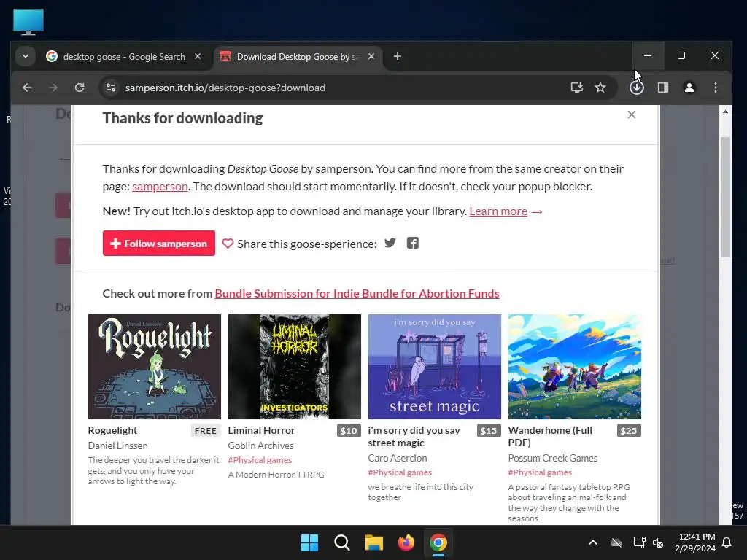Open the notifications bell icon

tap(727, 542)
